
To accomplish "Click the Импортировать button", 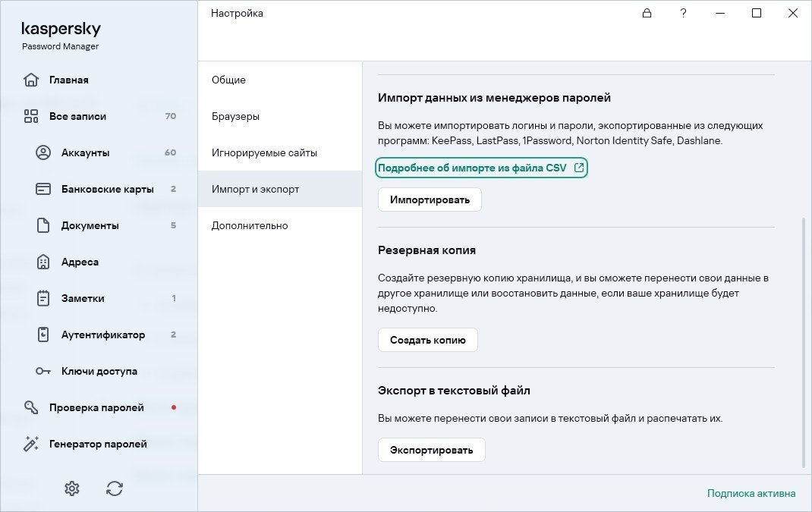I will tap(430, 199).
